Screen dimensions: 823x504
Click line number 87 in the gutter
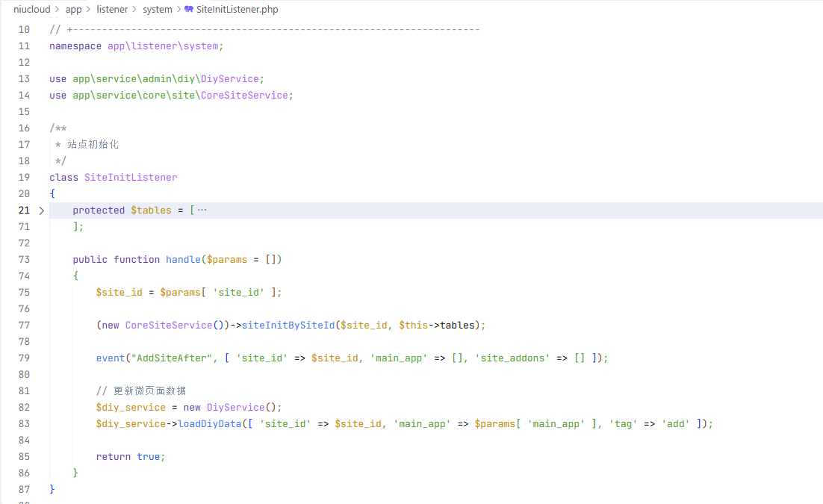(23, 490)
